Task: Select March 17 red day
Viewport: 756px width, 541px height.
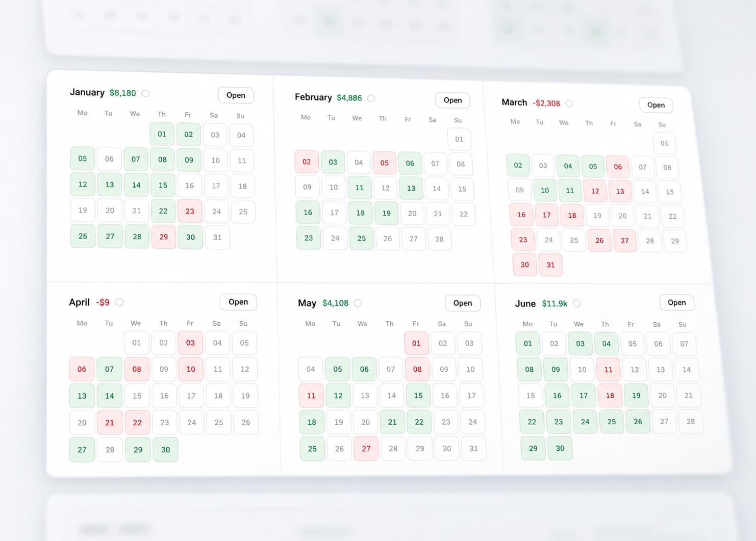Action: pyautogui.click(x=546, y=215)
